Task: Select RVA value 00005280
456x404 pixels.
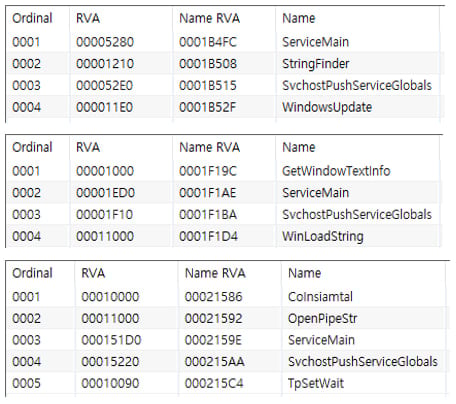Action: [x=105, y=42]
